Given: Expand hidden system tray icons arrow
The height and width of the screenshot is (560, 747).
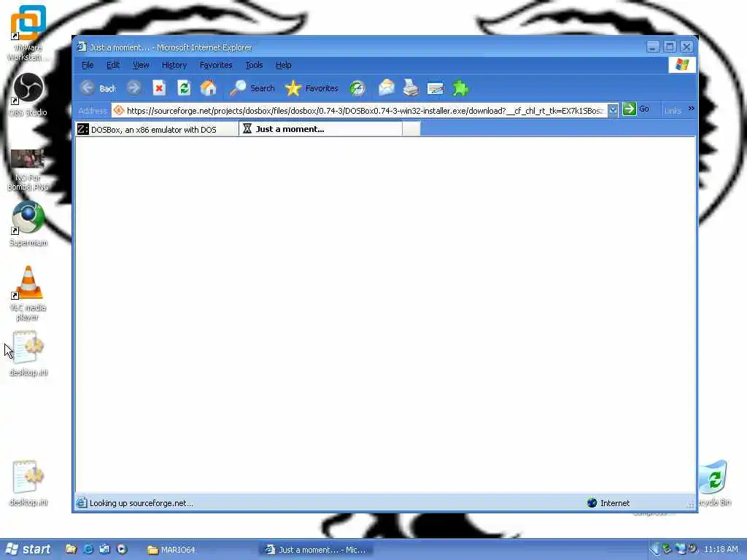Looking at the screenshot, I should tap(655, 549).
